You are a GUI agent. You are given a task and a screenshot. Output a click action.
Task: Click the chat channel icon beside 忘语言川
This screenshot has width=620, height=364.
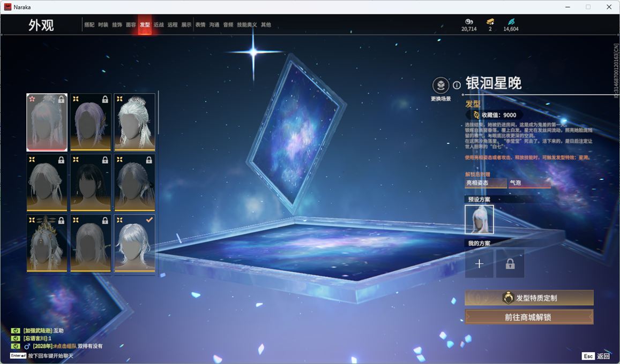click(x=16, y=338)
